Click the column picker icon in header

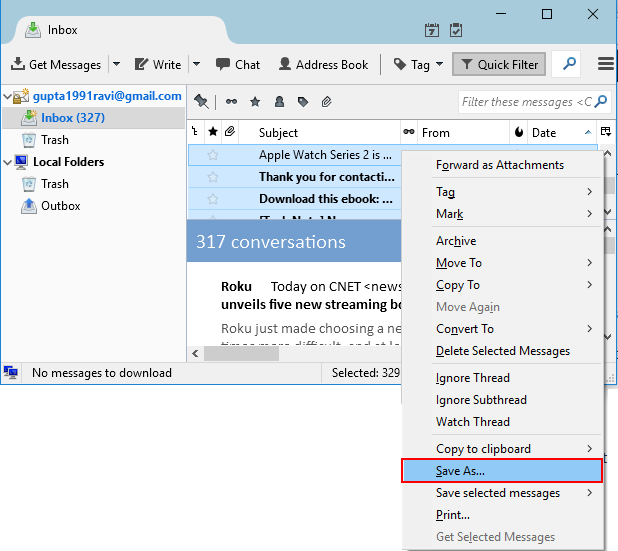click(x=605, y=132)
